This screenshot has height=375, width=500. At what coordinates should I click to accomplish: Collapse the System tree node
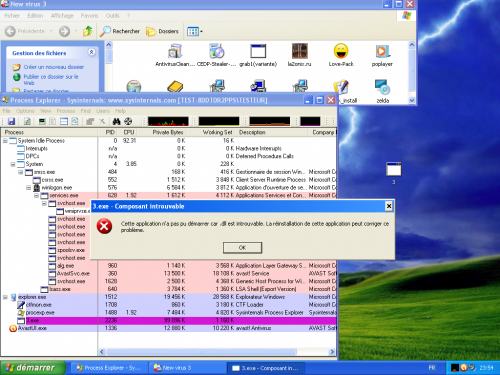click(13, 164)
